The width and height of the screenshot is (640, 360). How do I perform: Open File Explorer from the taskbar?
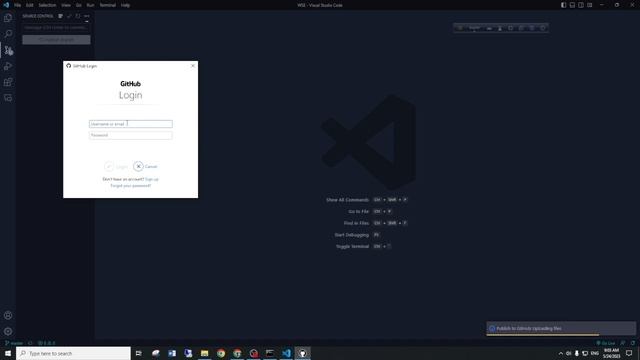coord(204,353)
